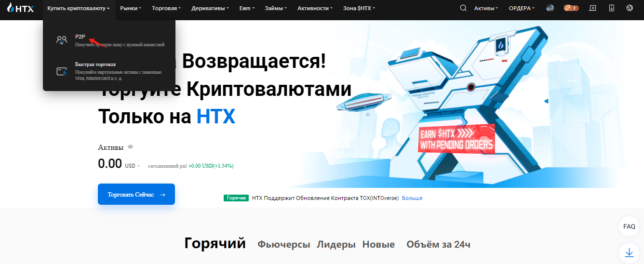
Task: Switch to the Горячий tab
Action: (x=215, y=243)
